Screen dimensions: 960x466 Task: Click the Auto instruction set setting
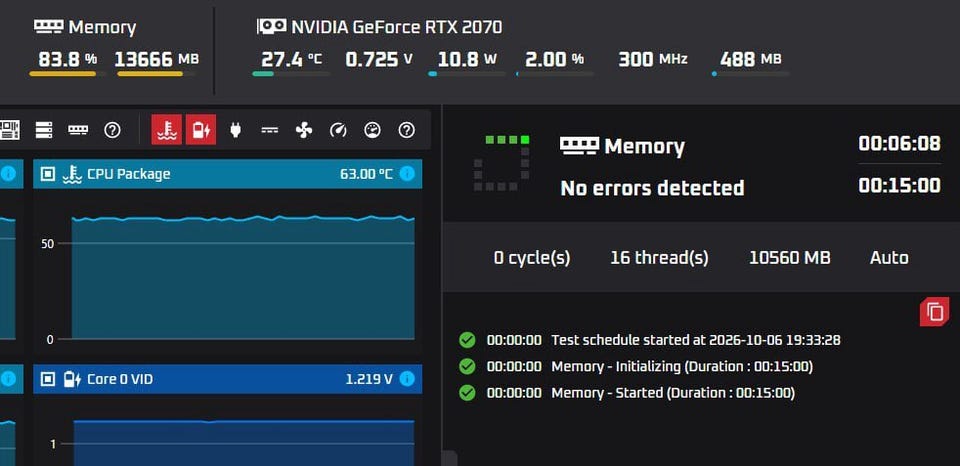click(889, 258)
